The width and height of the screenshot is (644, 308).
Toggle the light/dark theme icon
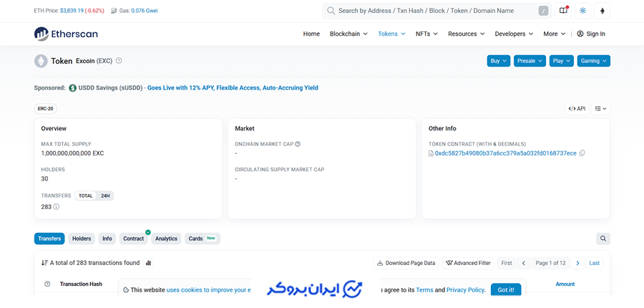click(582, 11)
